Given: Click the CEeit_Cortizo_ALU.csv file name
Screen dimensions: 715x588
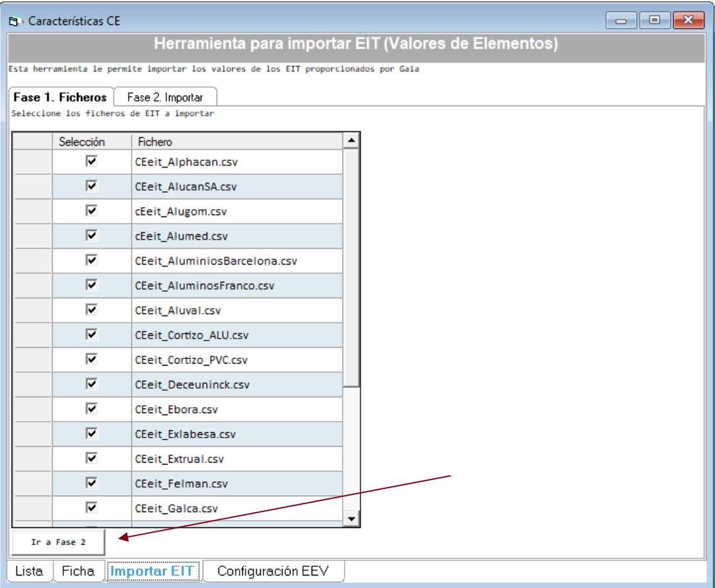Looking at the screenshot, I should (x=236, y=335).
